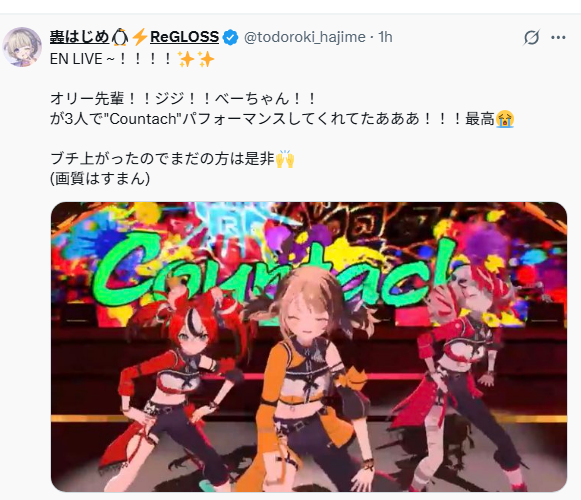
Task: Open the 轟はじめ display name link
Action: [79, 37]
